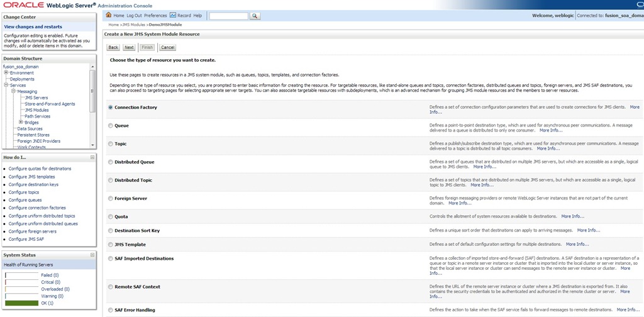Open the Configure JMS templates link
Screen dimensions: 644x317
pos(31,177)
